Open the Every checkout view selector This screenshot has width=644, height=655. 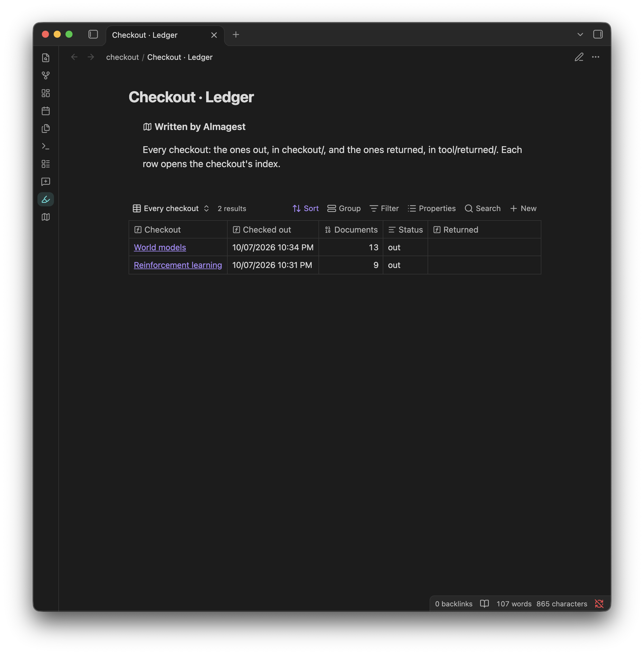171,208
